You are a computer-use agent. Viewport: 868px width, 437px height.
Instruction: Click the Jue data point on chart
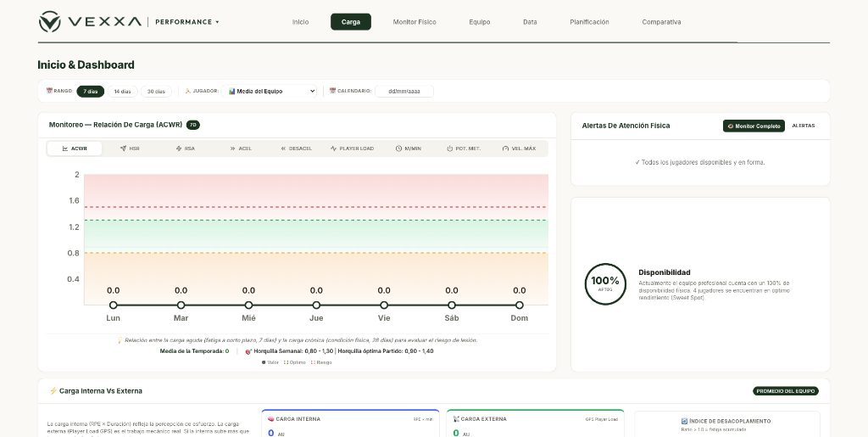tap(316, 305)
